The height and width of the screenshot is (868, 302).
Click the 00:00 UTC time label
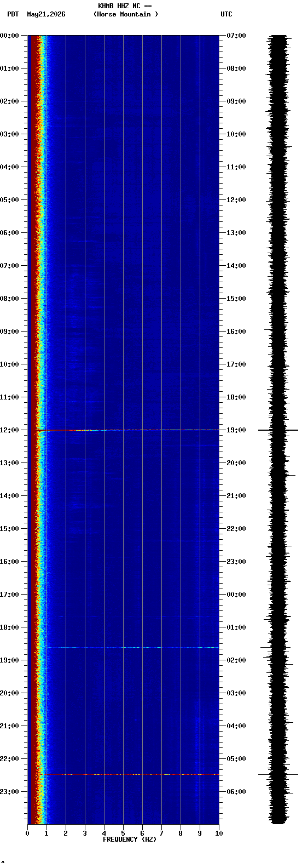(x=236, y=595)
